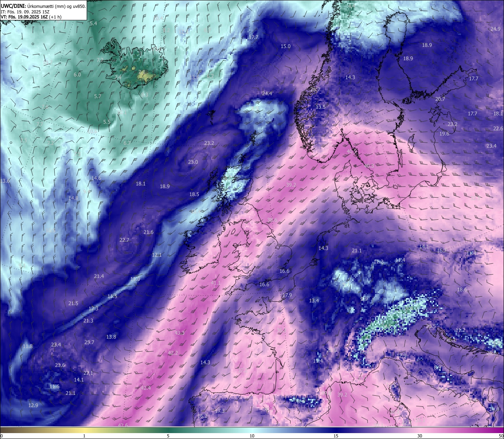504x439 pixels.
Task: Click the 18.6 value on the map
Action: (x=462, y=290)
